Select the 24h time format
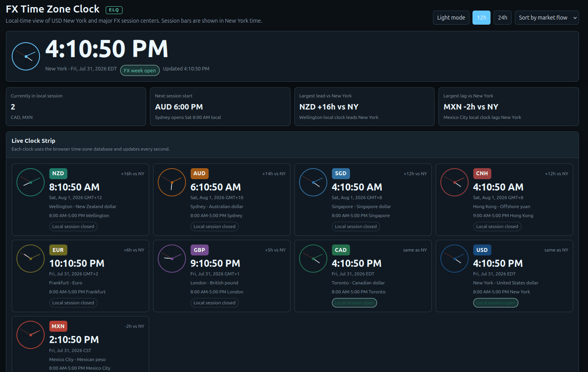The width and height of the screenshot is (588, 372). pyautogui.click(x=503, y=18)
